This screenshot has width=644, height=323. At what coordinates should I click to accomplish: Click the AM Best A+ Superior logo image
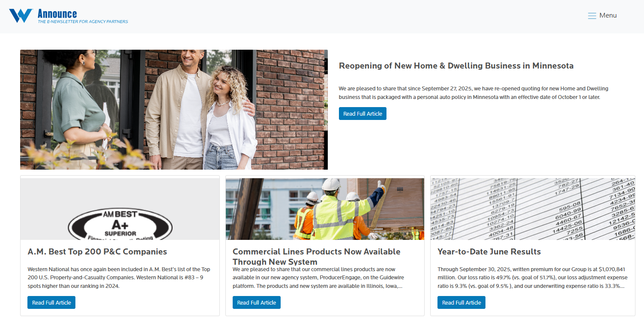(120, 209)
